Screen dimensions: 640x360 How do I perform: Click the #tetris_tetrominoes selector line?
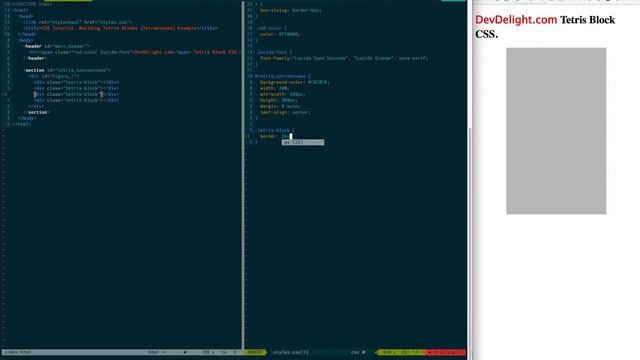[283, 76]
